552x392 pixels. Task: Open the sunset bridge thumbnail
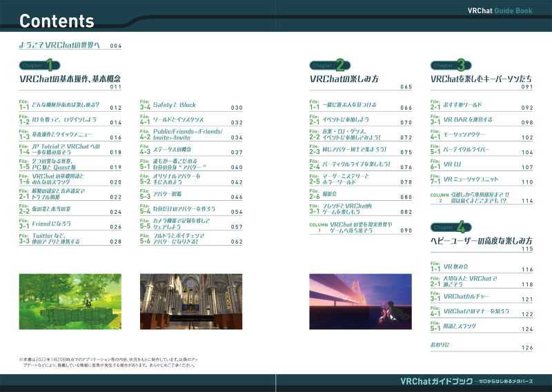point(360,302)
